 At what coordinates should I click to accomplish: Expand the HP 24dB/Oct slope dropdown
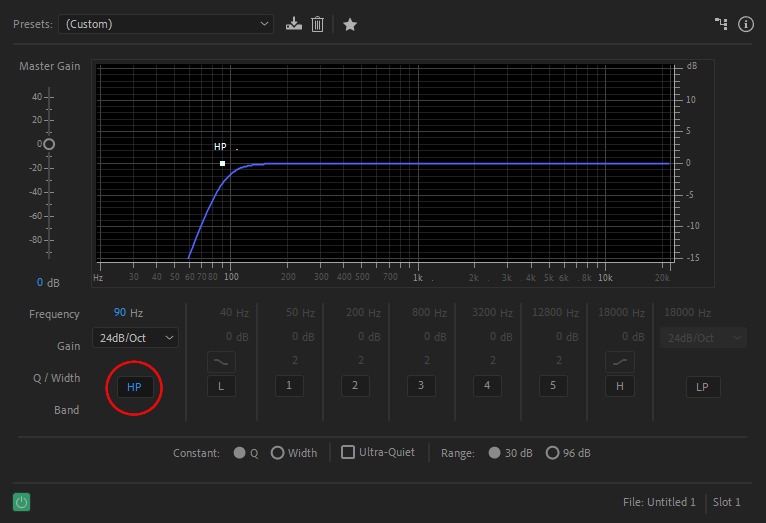click(x=135, y=338)
